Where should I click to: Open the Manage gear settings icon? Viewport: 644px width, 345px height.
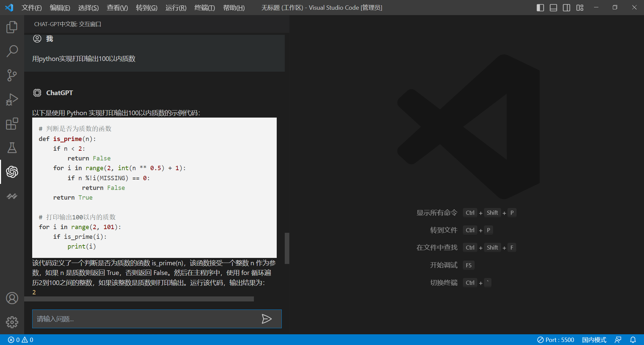(x=12, y=322)
